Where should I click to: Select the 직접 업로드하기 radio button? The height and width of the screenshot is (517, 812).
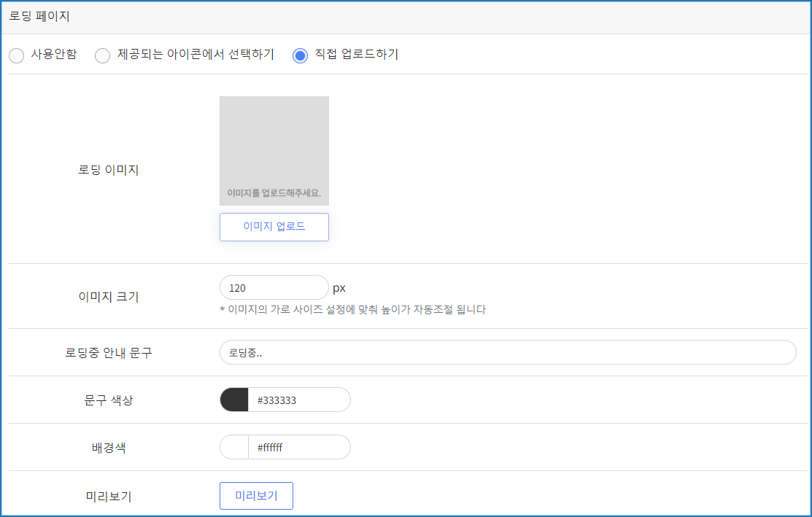(x=300, y=55)
